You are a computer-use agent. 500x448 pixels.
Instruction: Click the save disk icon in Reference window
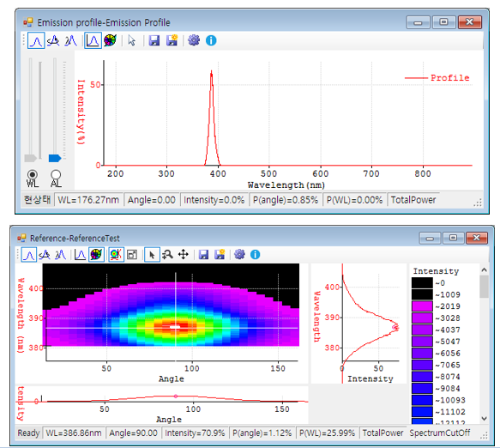pyautogui.click(x=203, y=255)
